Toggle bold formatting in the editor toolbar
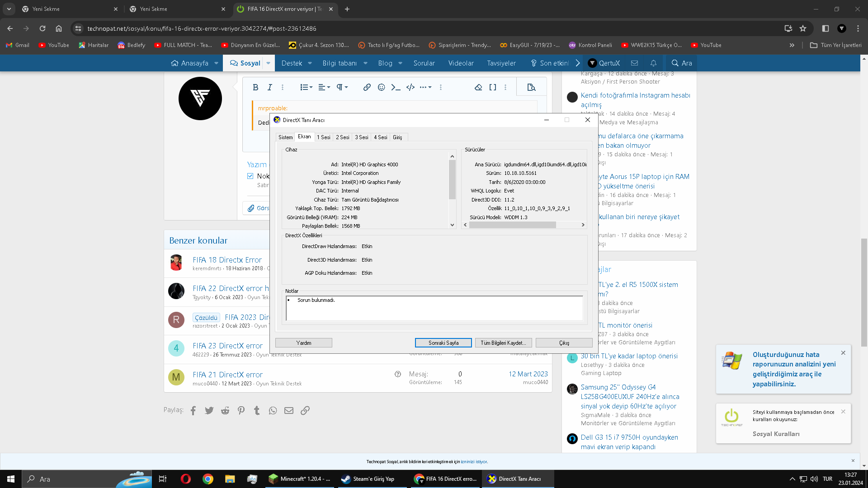This screenshot has height=488, width=868. [x=255, y=87]
